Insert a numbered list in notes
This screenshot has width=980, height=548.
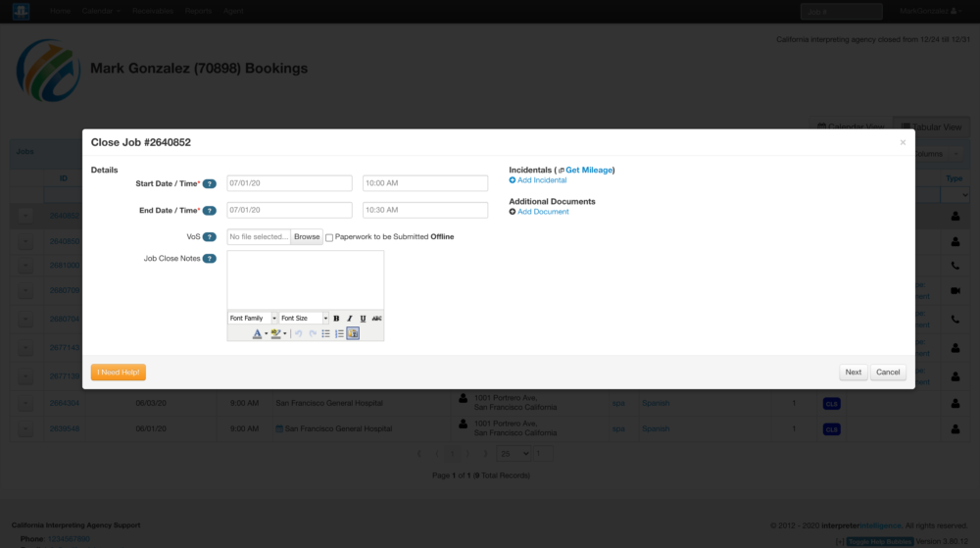339,333
